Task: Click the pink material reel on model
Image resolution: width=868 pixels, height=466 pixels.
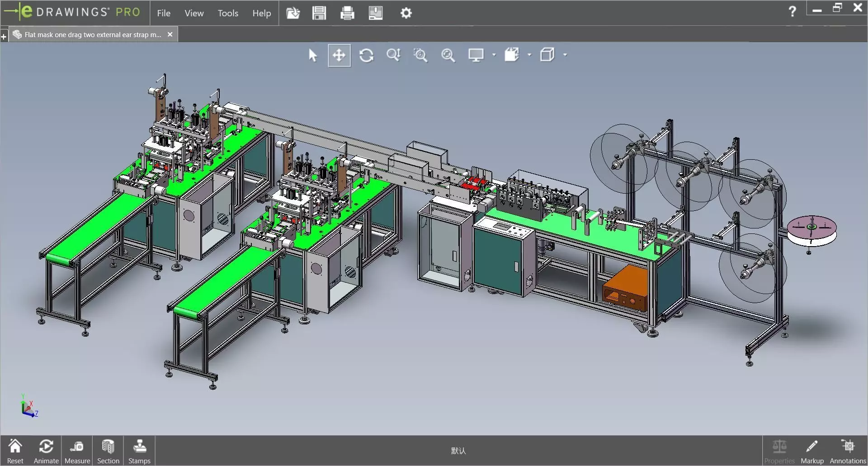Action: (x=811, y=231)
